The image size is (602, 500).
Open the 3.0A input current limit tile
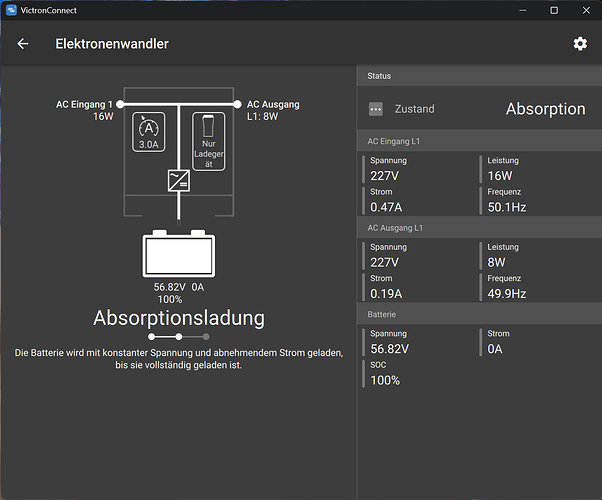pos(149,132)
